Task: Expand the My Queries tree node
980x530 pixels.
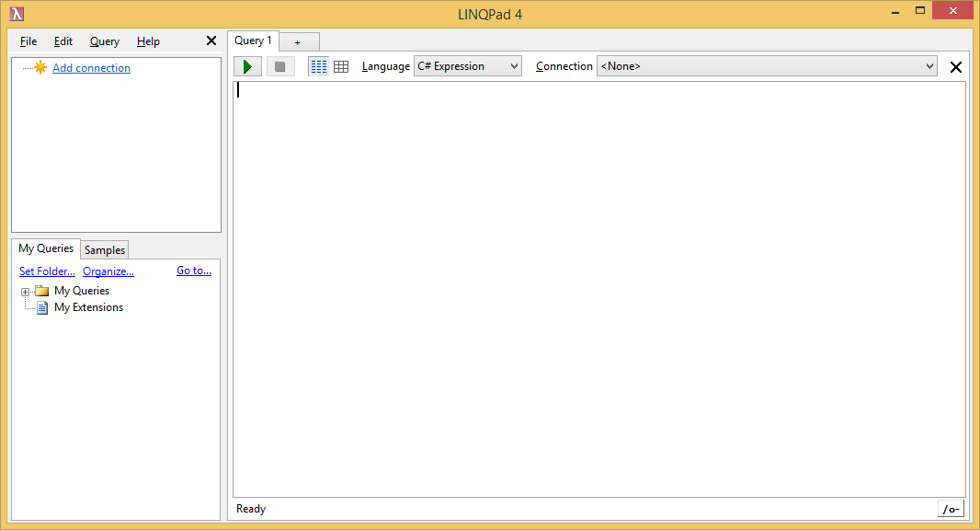Action: (26, 292)
